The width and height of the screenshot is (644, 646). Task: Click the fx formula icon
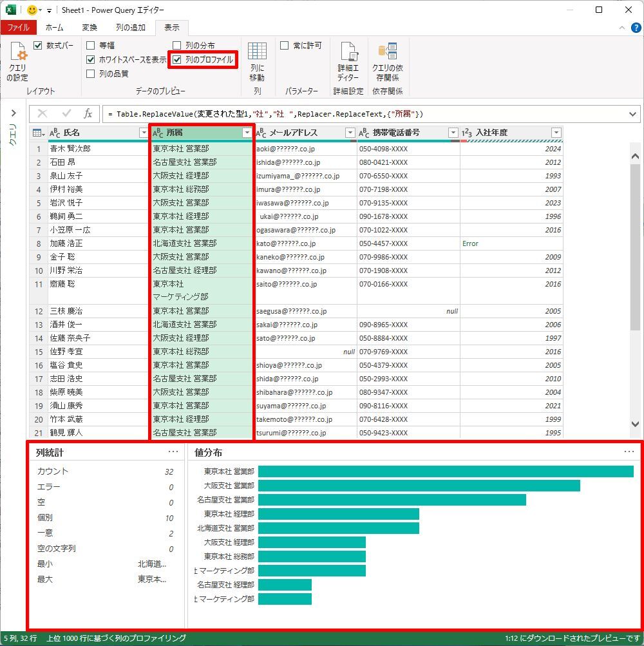(x=88, y=113)
